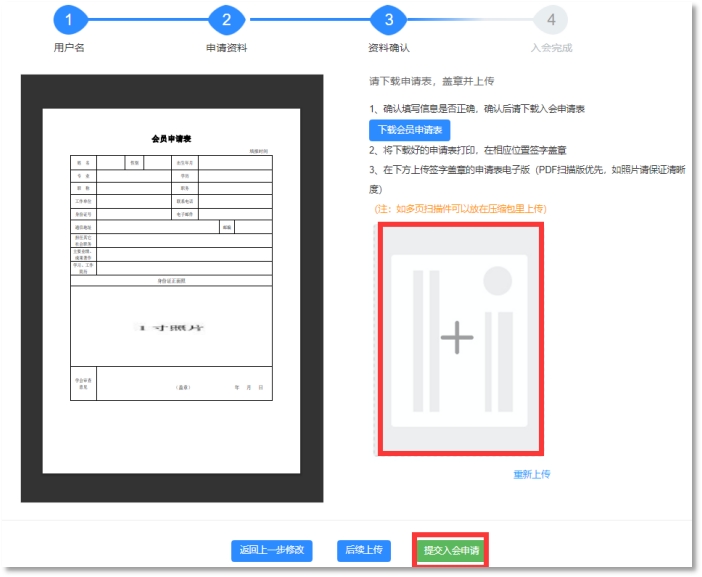
Task: Select the 资料确认 step label
Action: 388,47
